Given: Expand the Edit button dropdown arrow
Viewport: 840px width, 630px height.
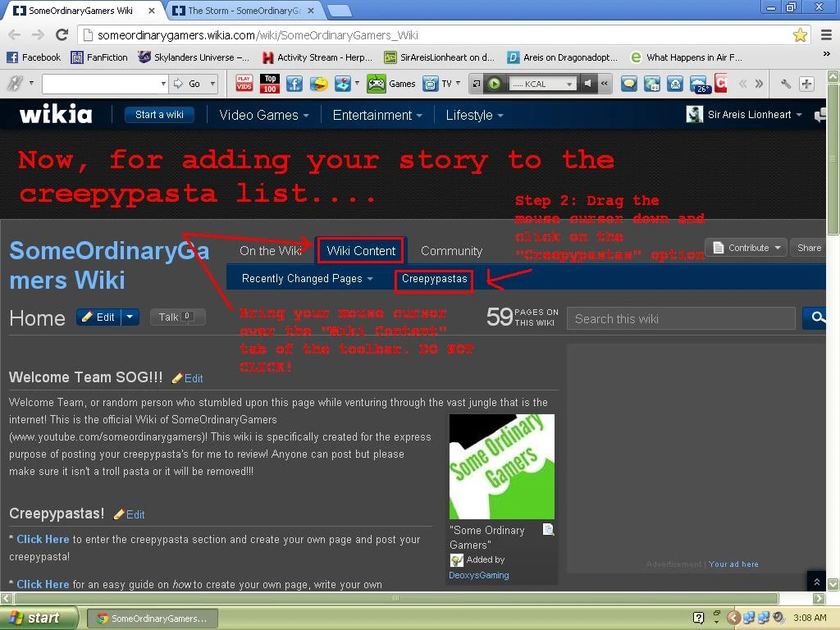Looking at the screenshot, I should [x=130, y=317].
